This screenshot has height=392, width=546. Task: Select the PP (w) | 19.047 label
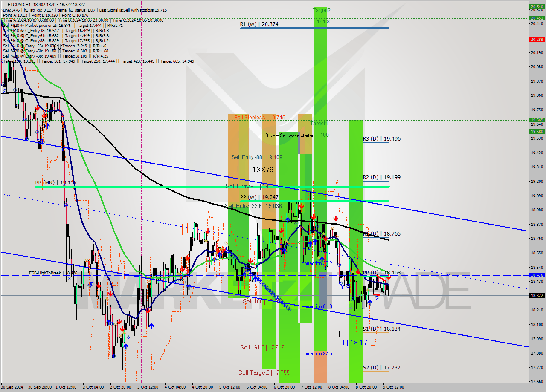pos(259,198)
